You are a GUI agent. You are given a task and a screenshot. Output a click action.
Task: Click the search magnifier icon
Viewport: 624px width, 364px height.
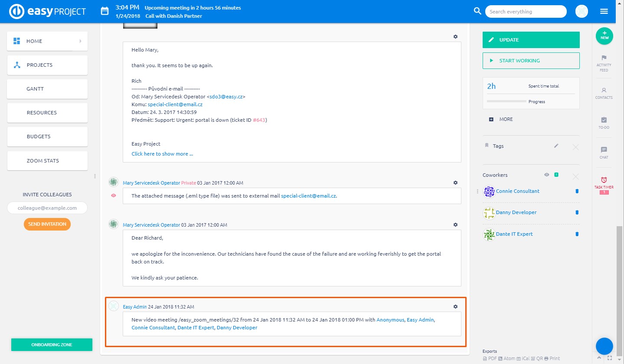pos(477,11)
